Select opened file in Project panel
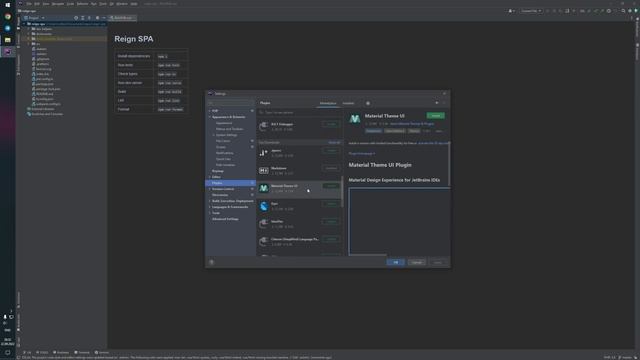 pyautogui.click(x=76, y=18)
